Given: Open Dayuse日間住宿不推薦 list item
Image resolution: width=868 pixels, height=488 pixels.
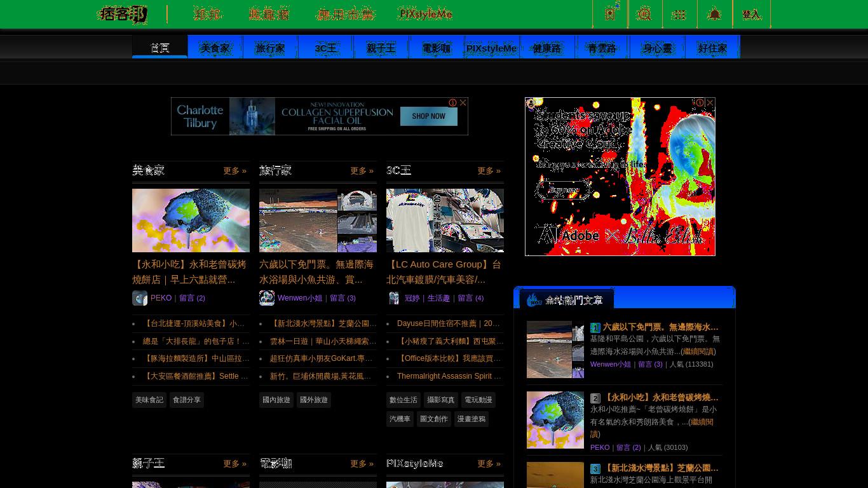Looking at the screenshot, I should point(449,323).
